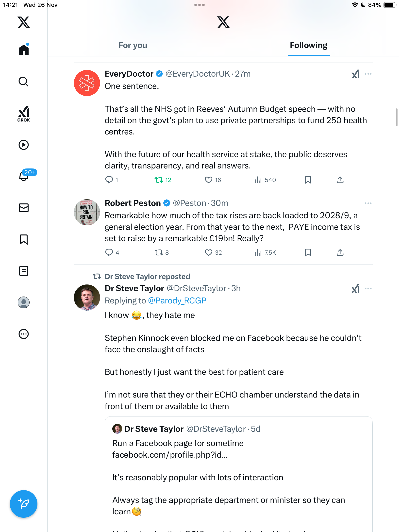Viewport: 399px width, 532px height.
Task: Select the Following tab
Action: click(x=308, y=45)
